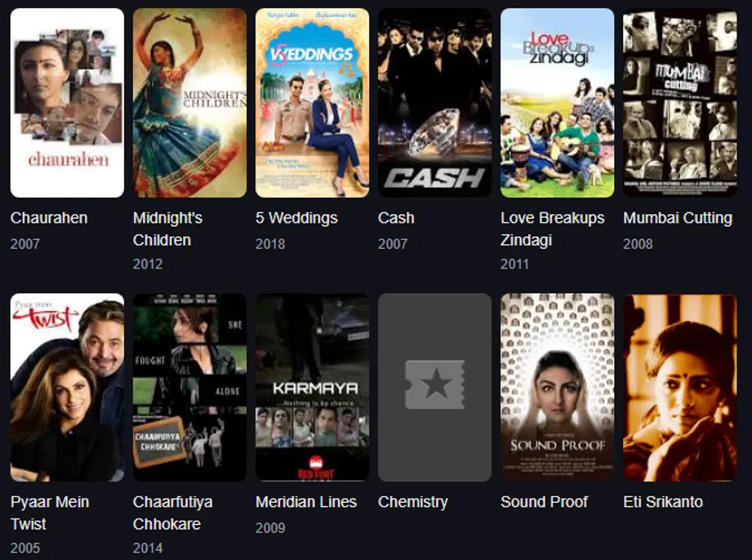Open the Eti Srikanto poster
Image resolution: width=752 pixels, height=560 pixels.
[x=679, y=388]
